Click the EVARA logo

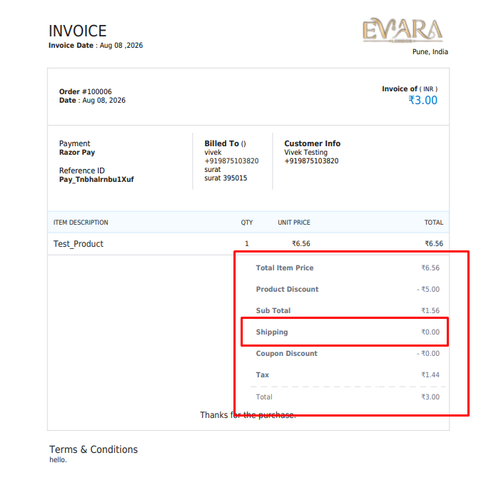pos(403,30)
